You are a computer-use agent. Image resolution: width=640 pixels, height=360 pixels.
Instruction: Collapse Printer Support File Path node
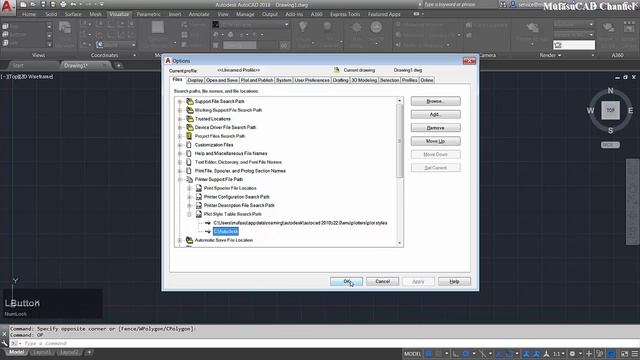pos(180,179)
